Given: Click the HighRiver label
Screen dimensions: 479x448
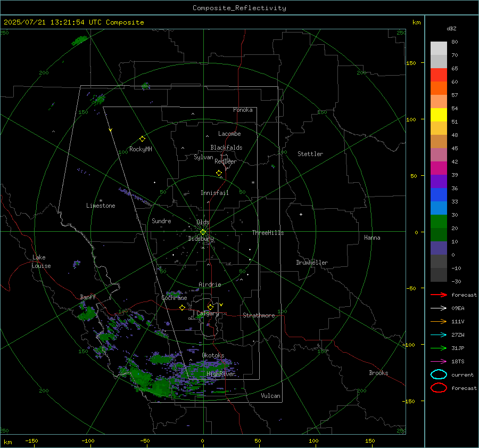Looking at the screenshot, I should point(221,374).
